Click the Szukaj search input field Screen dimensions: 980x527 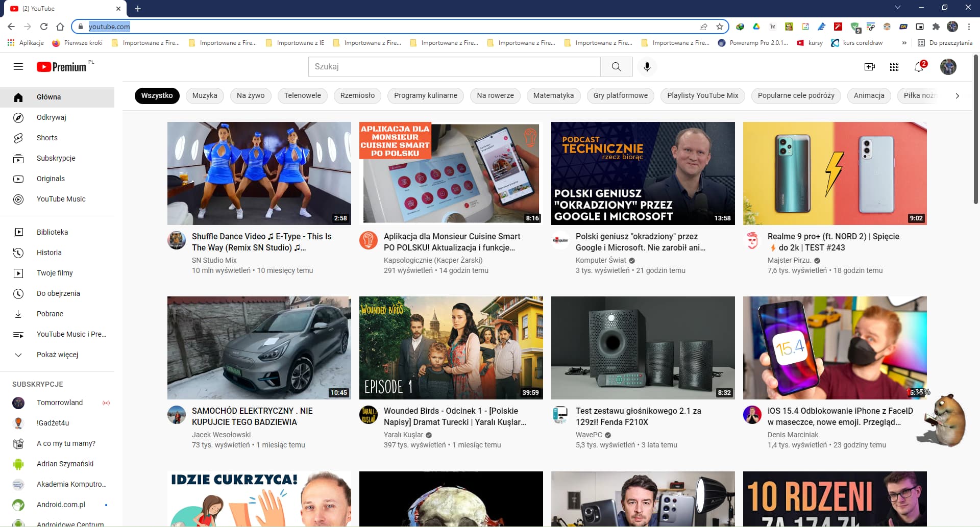(454, 67)
